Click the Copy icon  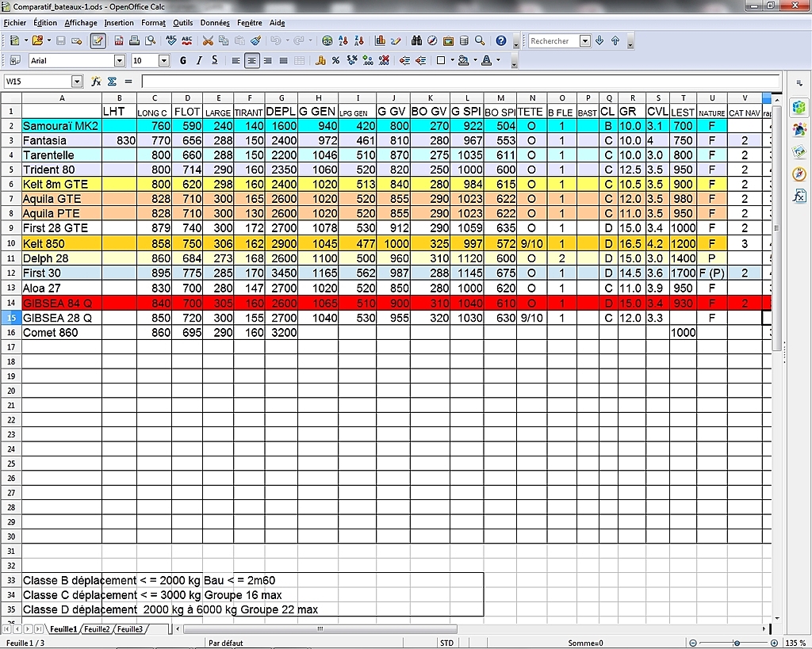pyautogui.click(x=224, y=40)
